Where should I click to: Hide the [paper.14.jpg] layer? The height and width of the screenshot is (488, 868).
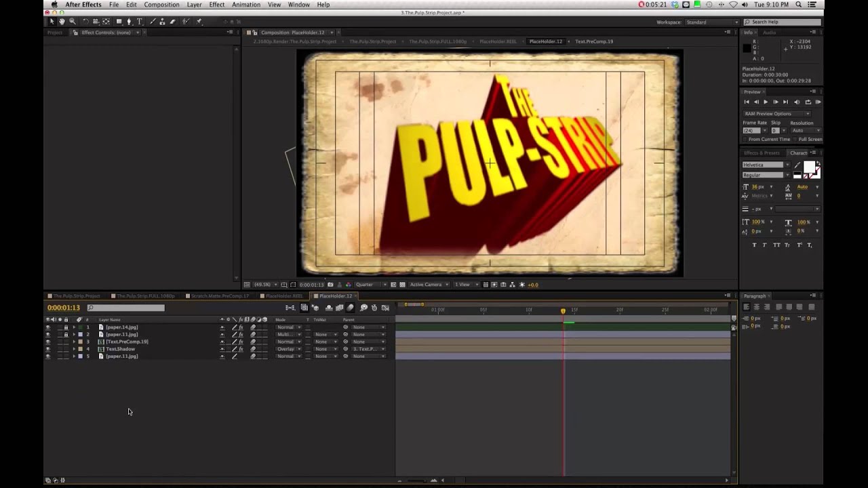(x=47, y=327)
